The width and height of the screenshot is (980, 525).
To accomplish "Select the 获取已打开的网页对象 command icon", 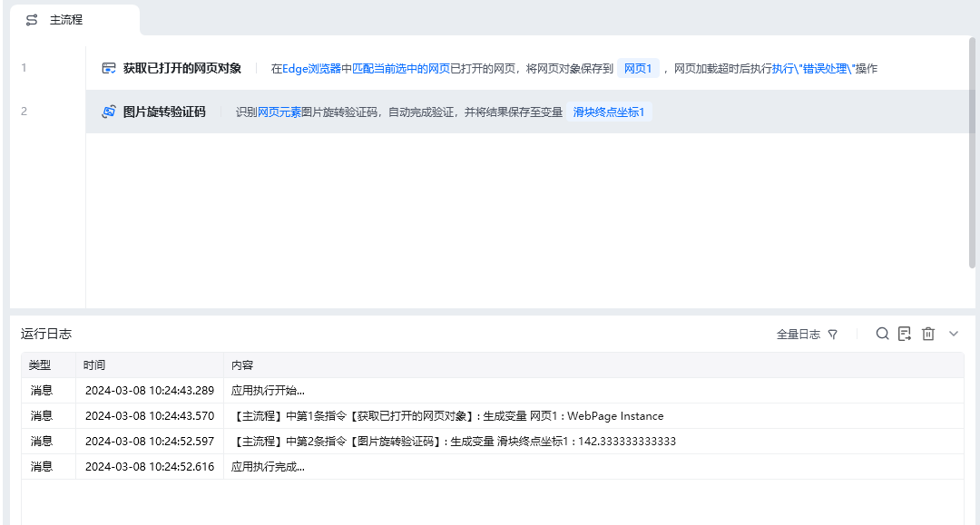I will coord(109,68).
